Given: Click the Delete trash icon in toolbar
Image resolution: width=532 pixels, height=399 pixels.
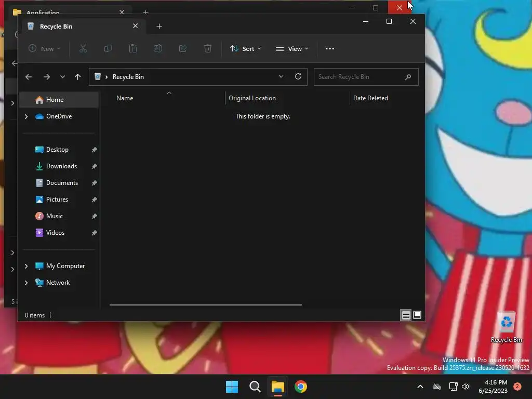Looking at the screenshot, I should click(208, 48).
